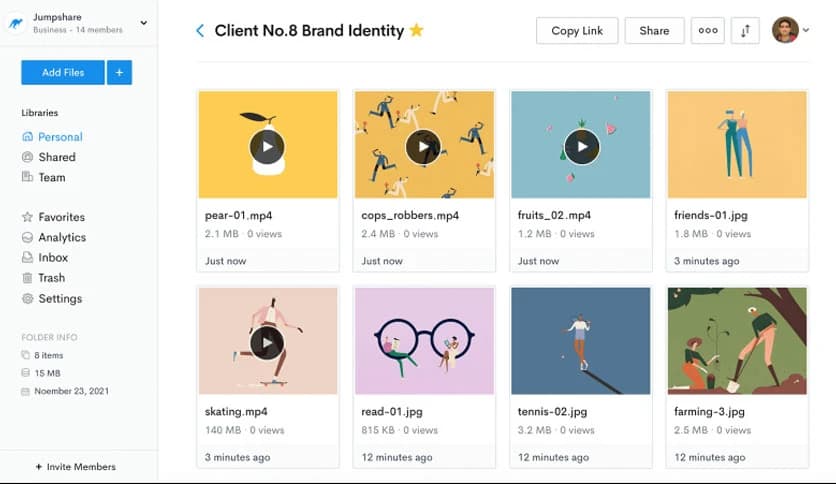Open Analytics from the sidebar
The width and height of the screenshot is (836, 484).
[x=62, y=237]
